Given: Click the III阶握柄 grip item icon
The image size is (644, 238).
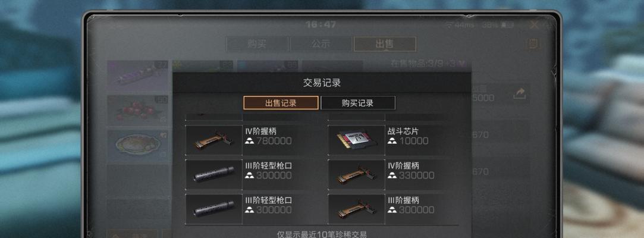Looking at the screenshot, I should coord(357,209).
